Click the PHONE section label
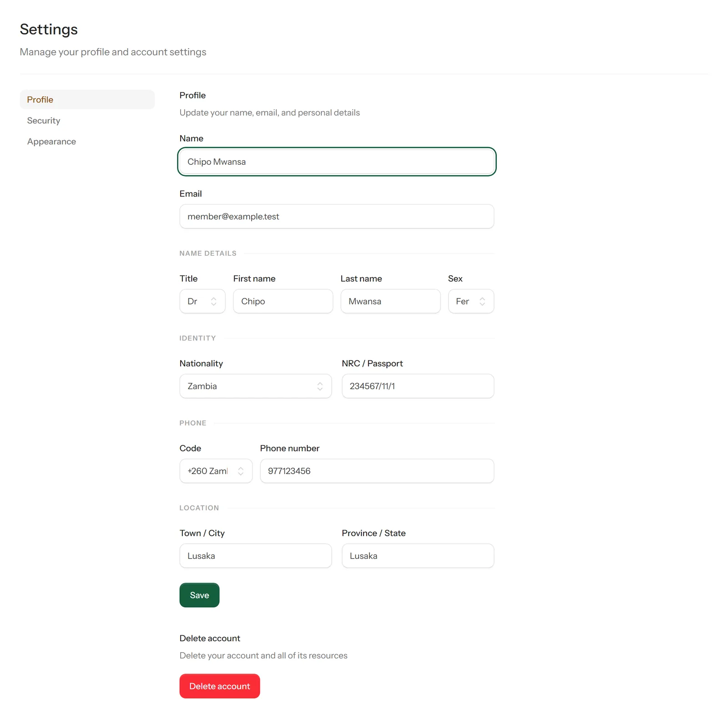 (x=193, y=423)
